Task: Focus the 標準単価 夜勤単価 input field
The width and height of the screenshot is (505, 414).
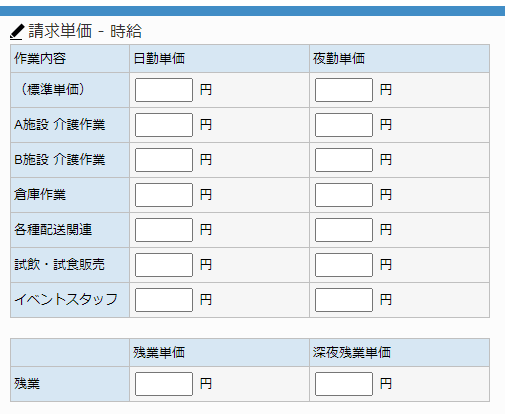Action: coord(344,90)
